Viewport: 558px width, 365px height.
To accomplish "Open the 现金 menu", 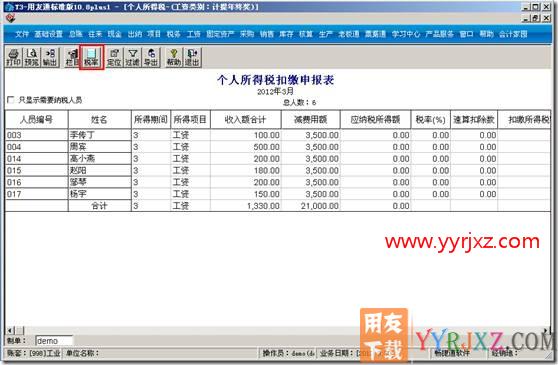I will pyautogui.click(x=115, y=34).
